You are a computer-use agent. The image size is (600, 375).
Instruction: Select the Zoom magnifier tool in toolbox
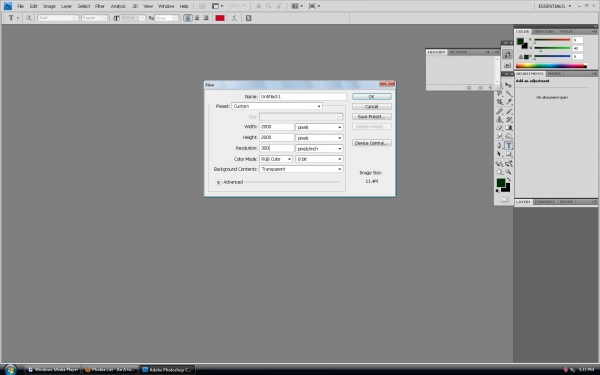pos(509,172)
